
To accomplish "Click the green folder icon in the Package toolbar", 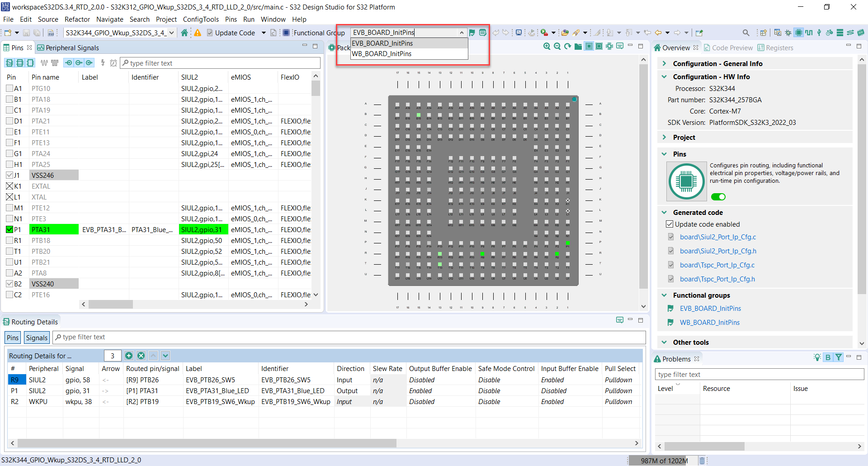I will 578,47.
